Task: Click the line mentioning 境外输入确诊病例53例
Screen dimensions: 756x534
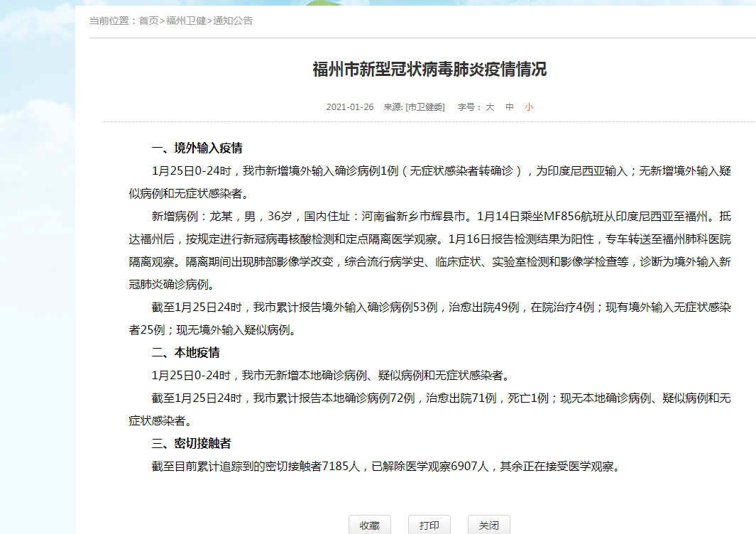Action: point(441,307)
